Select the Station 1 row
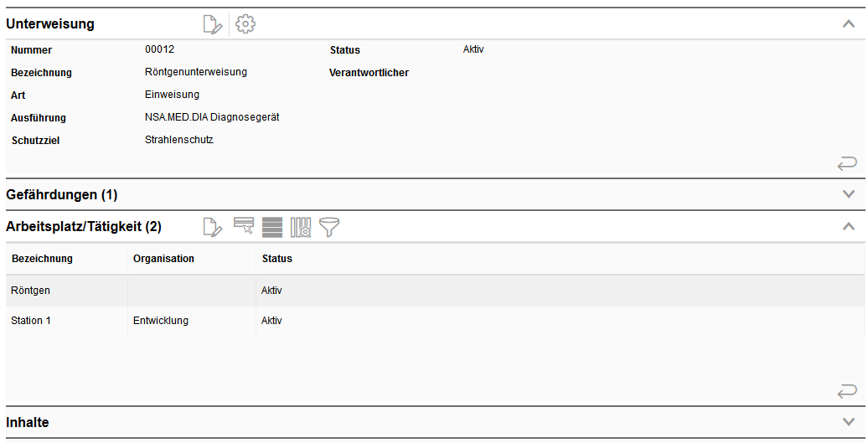This screenshot has width=868, height=443. (435, 321)
